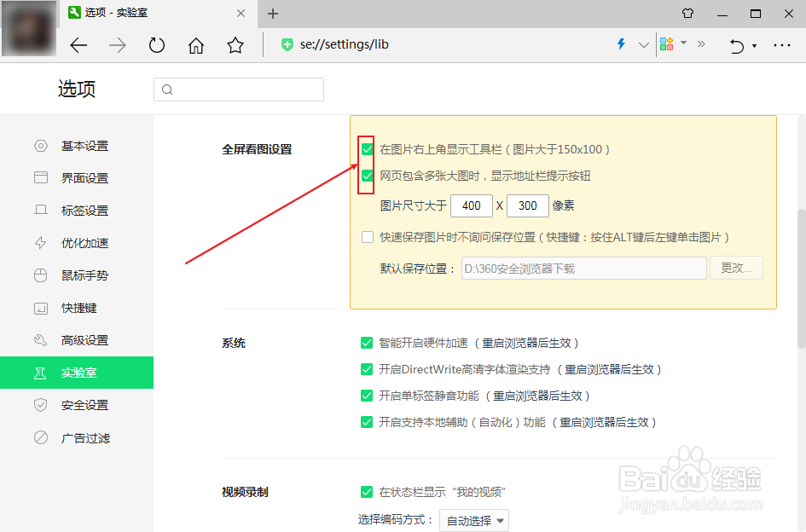Click the settings search box
Viewport: 806px width, 532px height.
pyautogui.click(x=239, y=90)
